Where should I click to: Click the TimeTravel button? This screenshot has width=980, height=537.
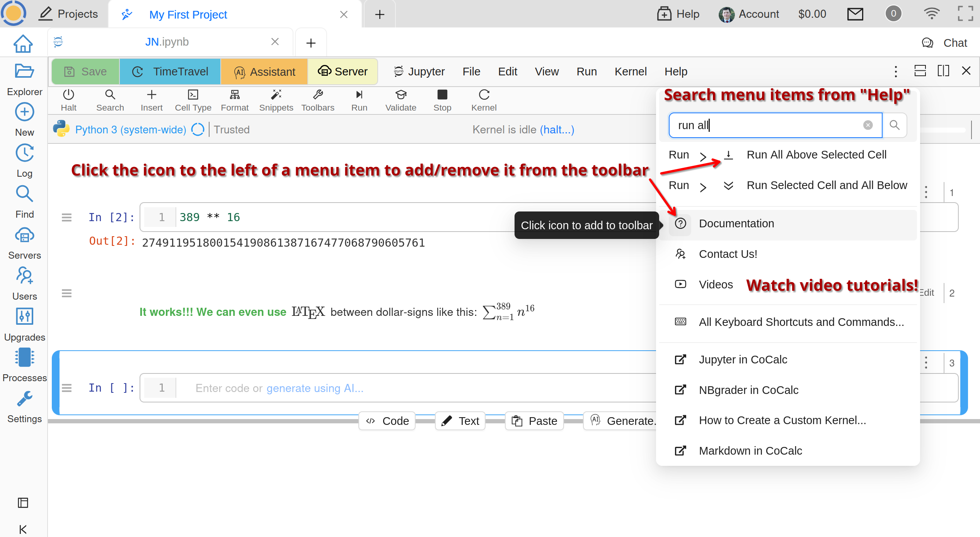click(170, 72)
